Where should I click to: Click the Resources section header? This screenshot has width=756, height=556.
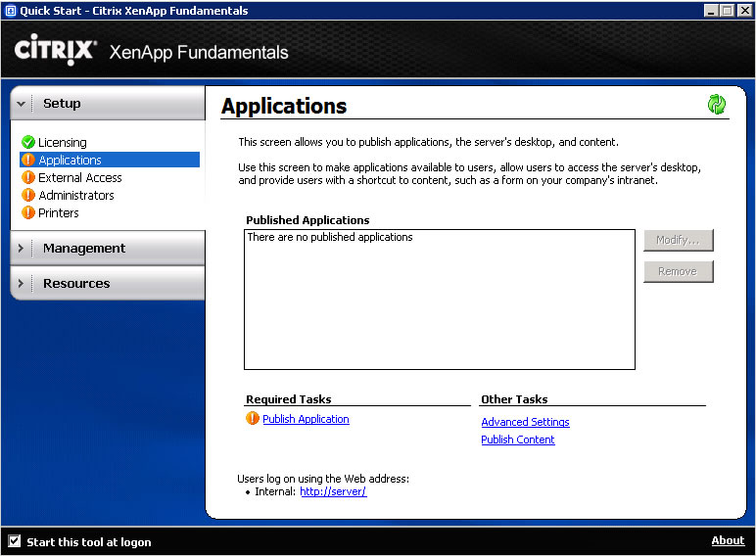point(108,283)
